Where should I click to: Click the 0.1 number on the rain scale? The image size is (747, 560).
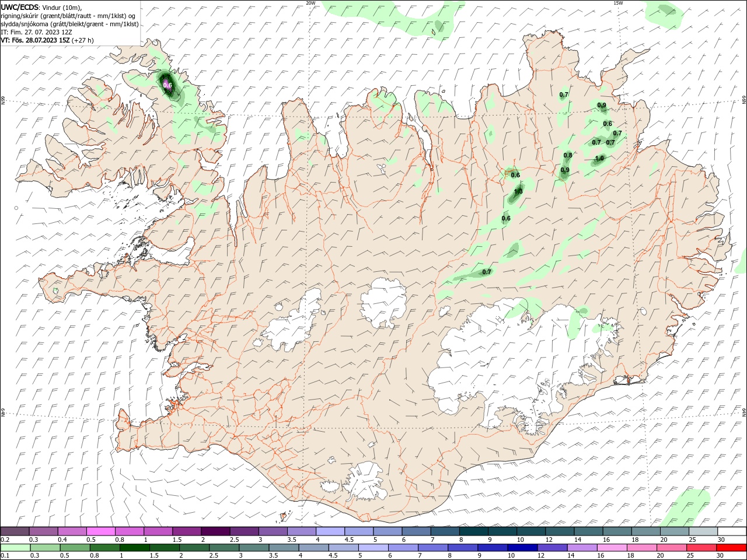[5, 555]
